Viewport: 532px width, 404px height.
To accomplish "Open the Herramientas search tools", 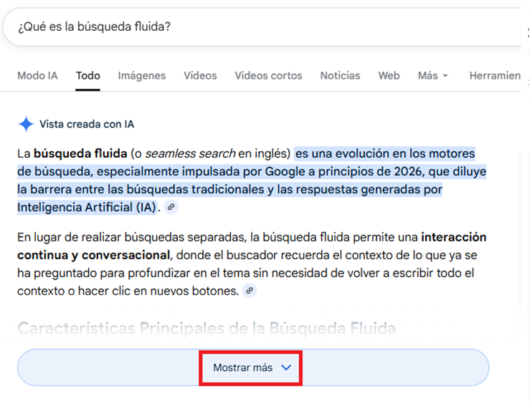I will 495,76.
